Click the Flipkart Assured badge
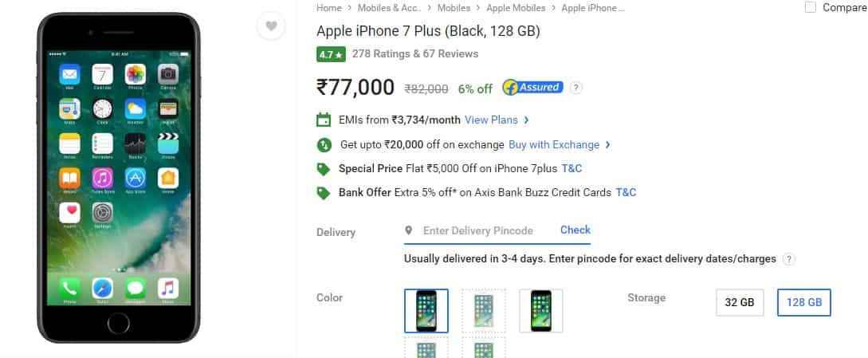Screen dimensions: 868x358 coord(533,88)
